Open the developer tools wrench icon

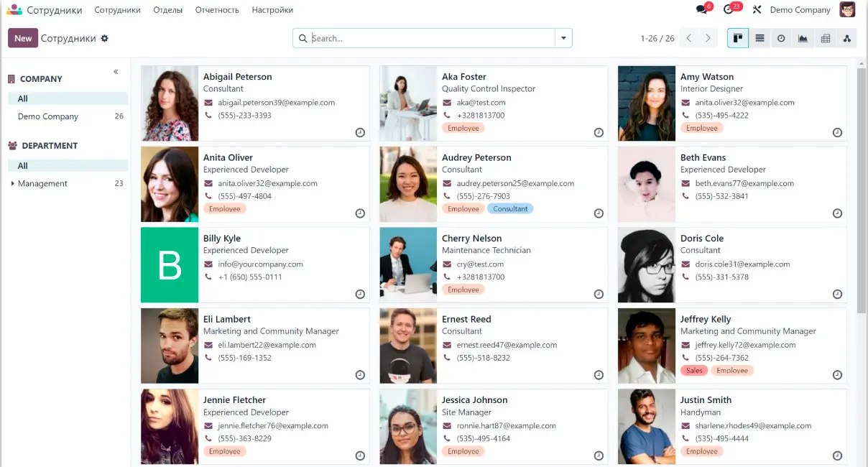click(757, 10)
